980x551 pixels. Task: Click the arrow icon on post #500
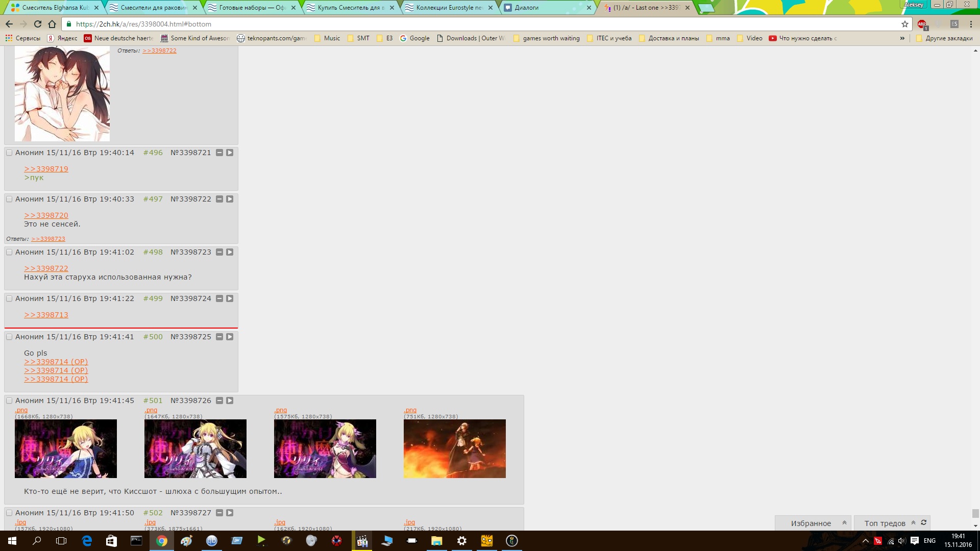(230, 337)
